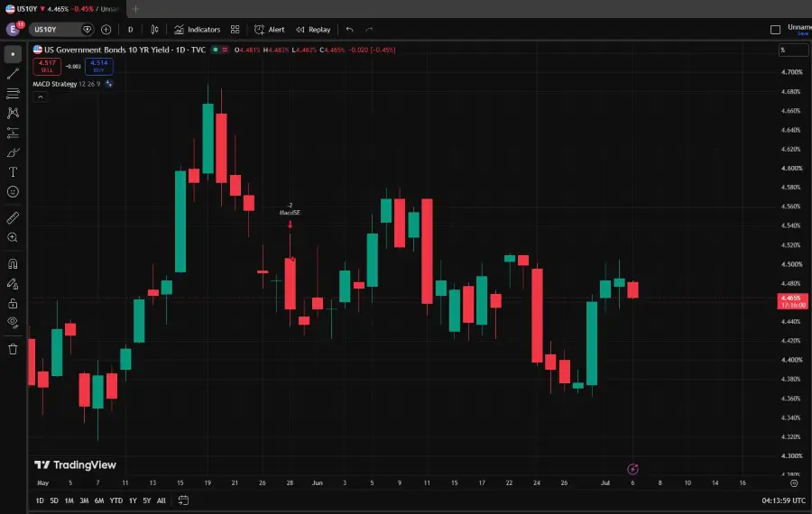Click MACD Strategy AI sparkle icon
Image resolution: width=812 pixels, height=514 pixels.
[109, 84]
